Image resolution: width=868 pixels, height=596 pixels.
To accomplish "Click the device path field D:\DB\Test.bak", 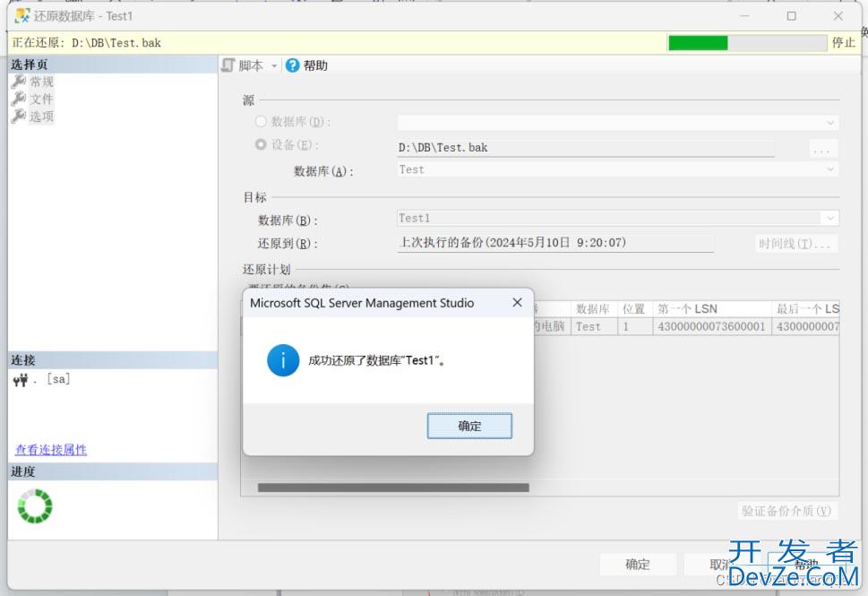I will point(586,148).
